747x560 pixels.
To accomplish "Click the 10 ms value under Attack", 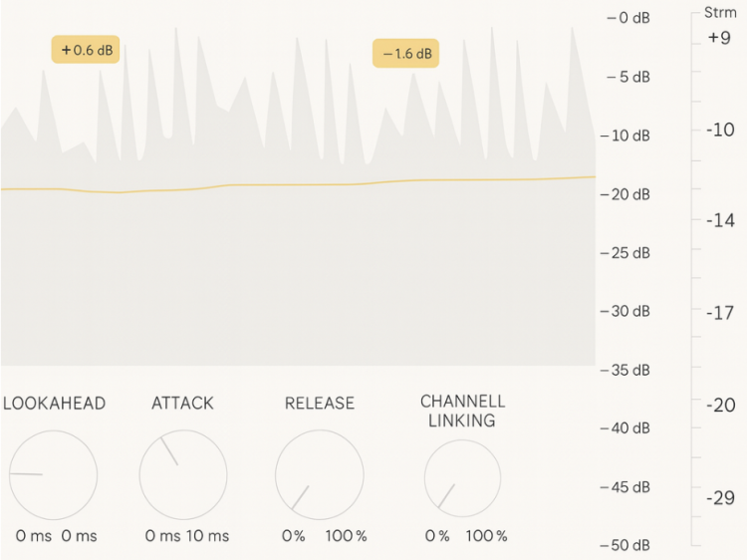I will coord(207,536).
